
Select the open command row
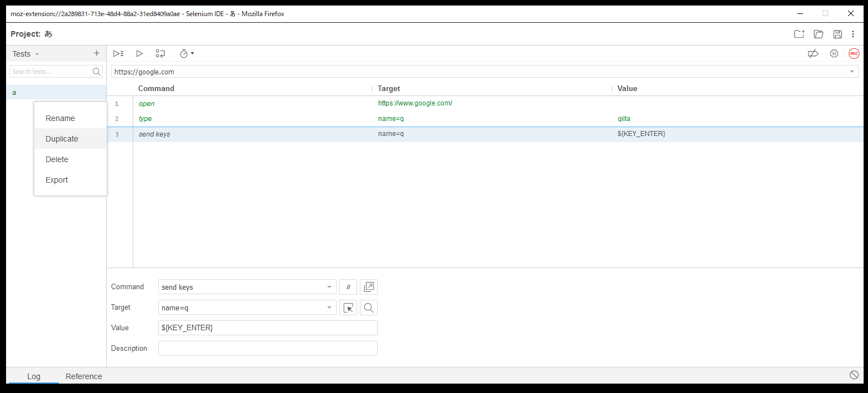click(x=485, y=104)
